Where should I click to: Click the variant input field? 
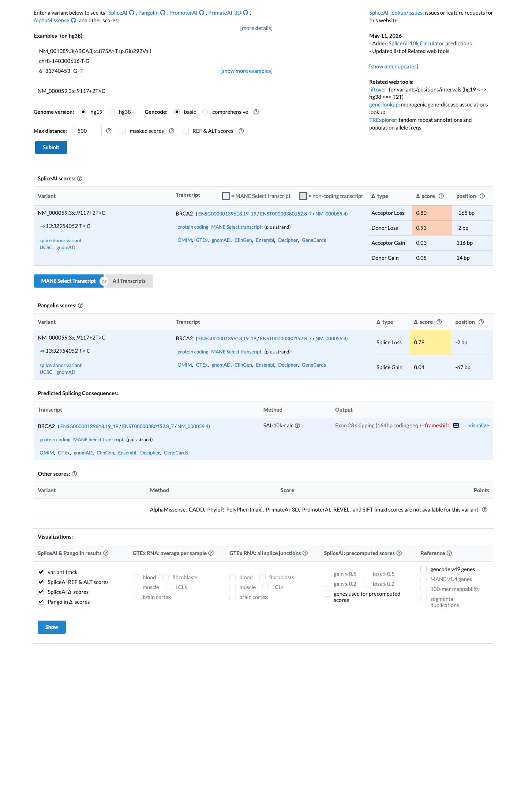click(153, 91)
